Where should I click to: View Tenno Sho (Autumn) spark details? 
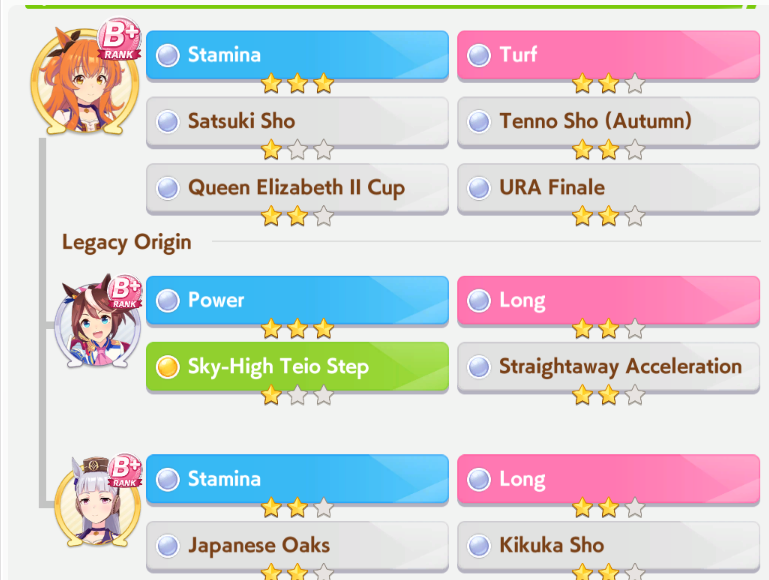(608, 122)
